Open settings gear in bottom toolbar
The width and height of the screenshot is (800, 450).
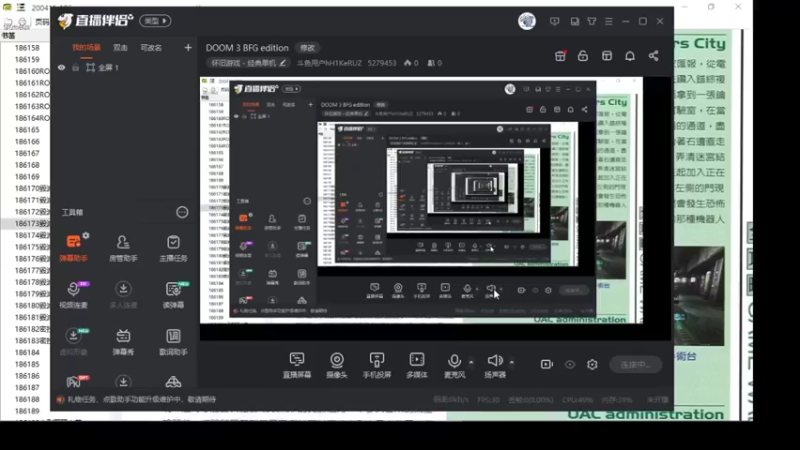coord(592,364)
